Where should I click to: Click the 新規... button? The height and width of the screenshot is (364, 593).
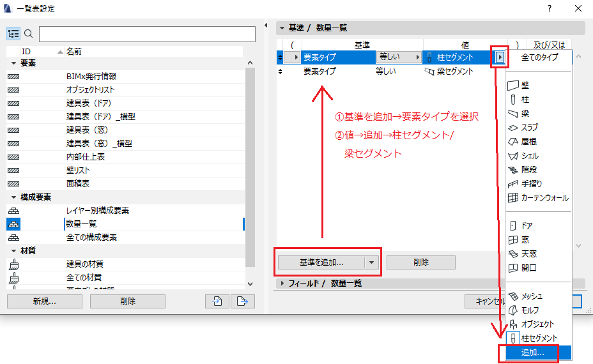pos(45,301)
